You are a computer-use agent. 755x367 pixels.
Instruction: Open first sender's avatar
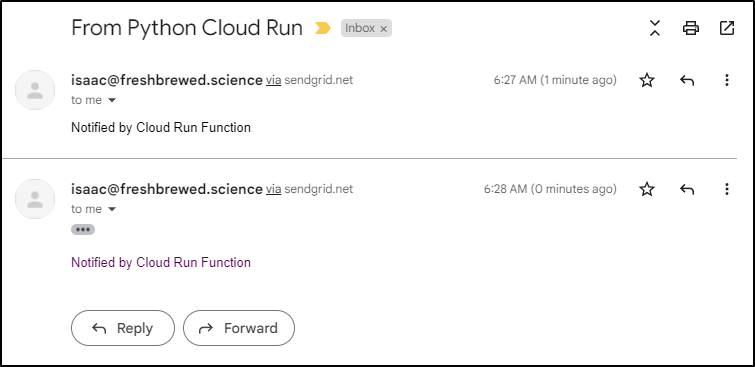[x=35, y=90]
